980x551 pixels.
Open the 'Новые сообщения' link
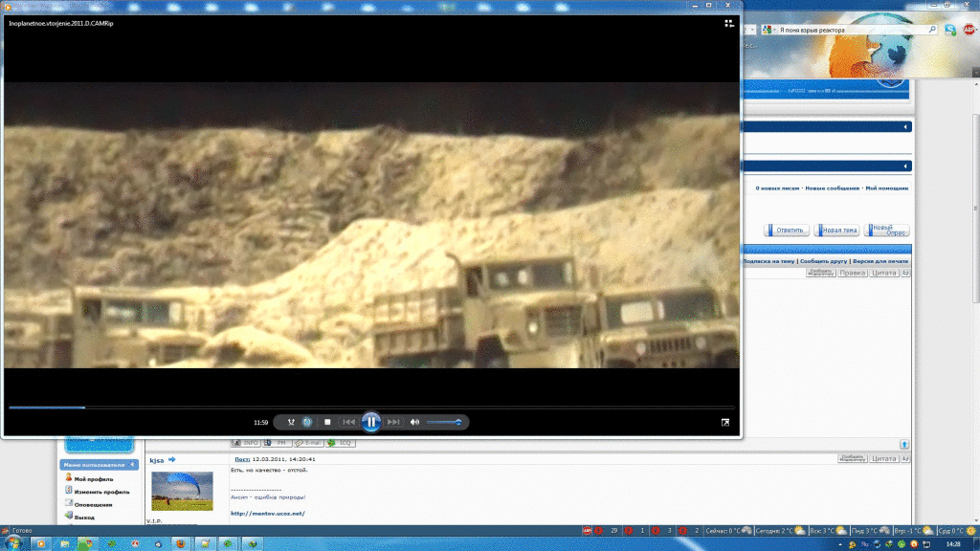(x=832, y=188)
